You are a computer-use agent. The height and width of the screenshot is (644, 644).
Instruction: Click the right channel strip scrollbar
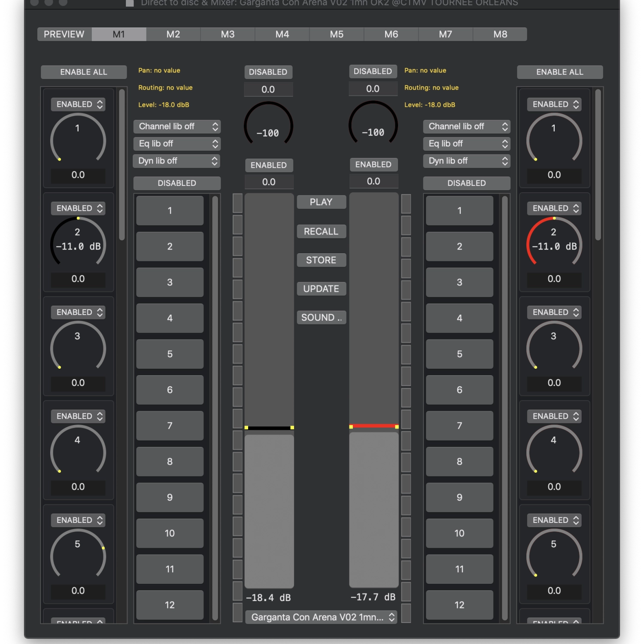pos(598,164)
